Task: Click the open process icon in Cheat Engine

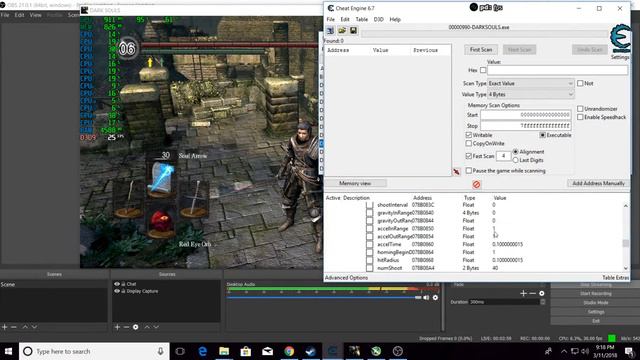Action: 330,31
